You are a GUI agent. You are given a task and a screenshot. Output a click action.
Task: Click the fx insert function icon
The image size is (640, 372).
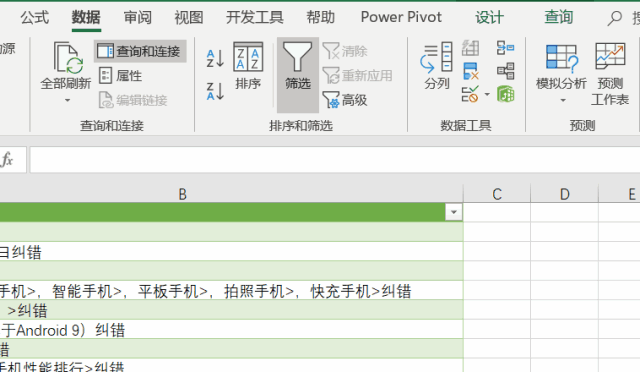[7, 160]
